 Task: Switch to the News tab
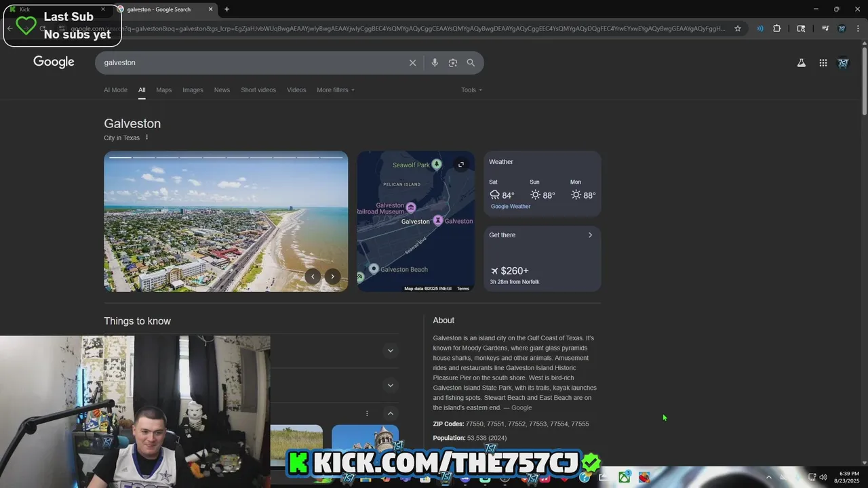[x=222, y=90]
